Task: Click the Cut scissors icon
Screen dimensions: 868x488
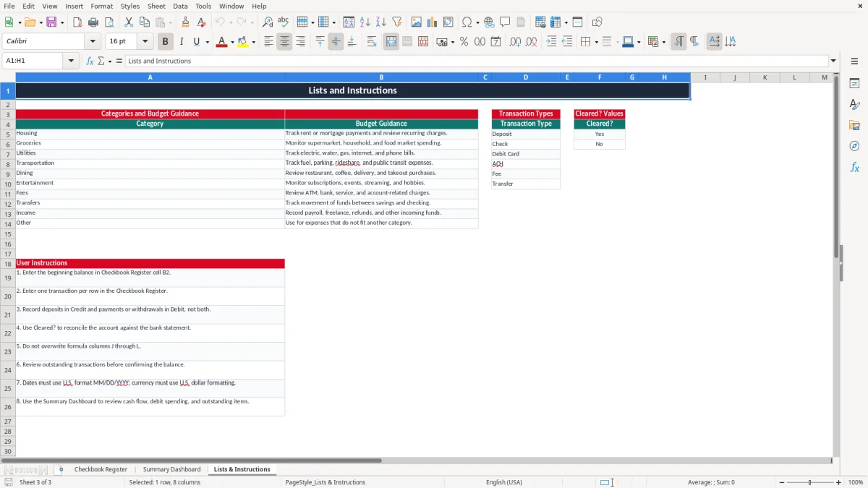Action: [129, 22]
